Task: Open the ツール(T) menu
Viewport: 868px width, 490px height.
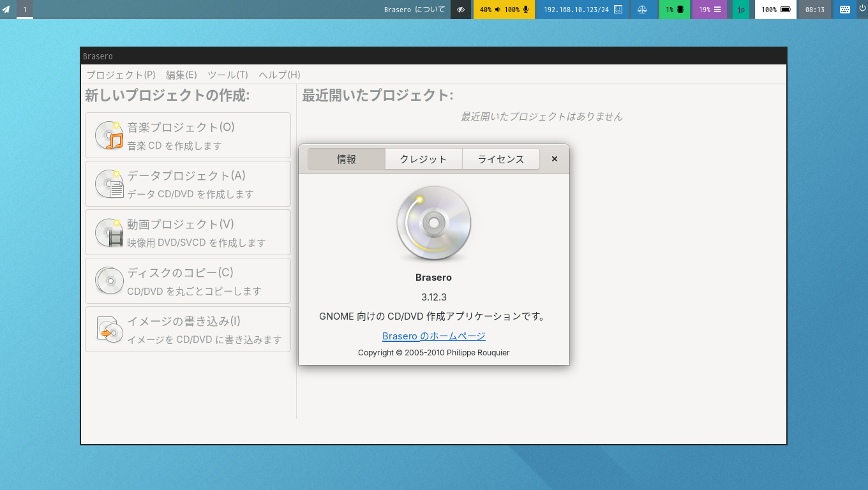Action: coord(228,75)
